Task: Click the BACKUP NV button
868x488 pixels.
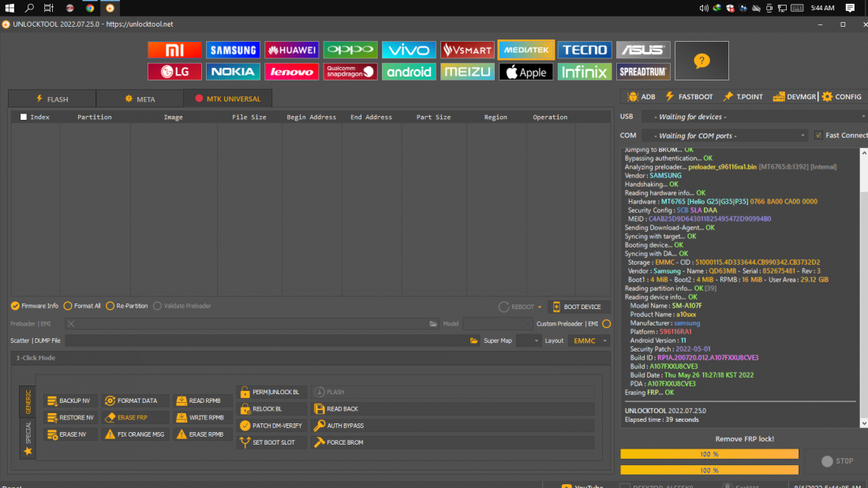Action: coord(70,400)
